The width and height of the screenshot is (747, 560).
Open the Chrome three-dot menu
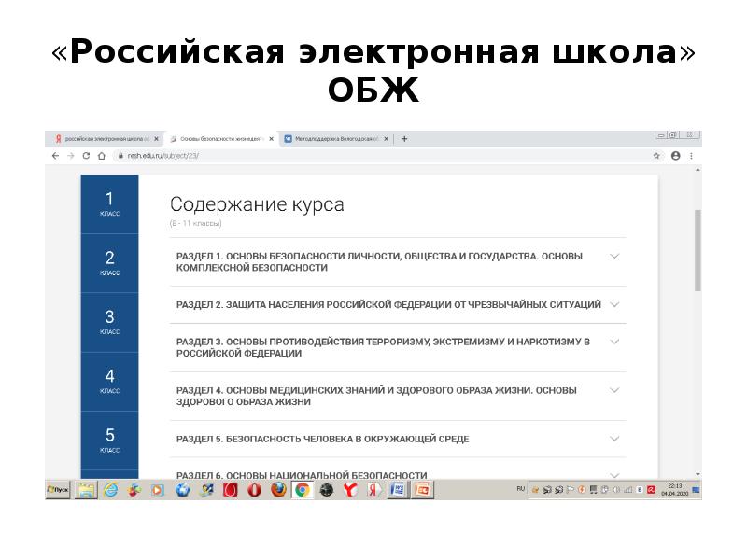(691, 156)
